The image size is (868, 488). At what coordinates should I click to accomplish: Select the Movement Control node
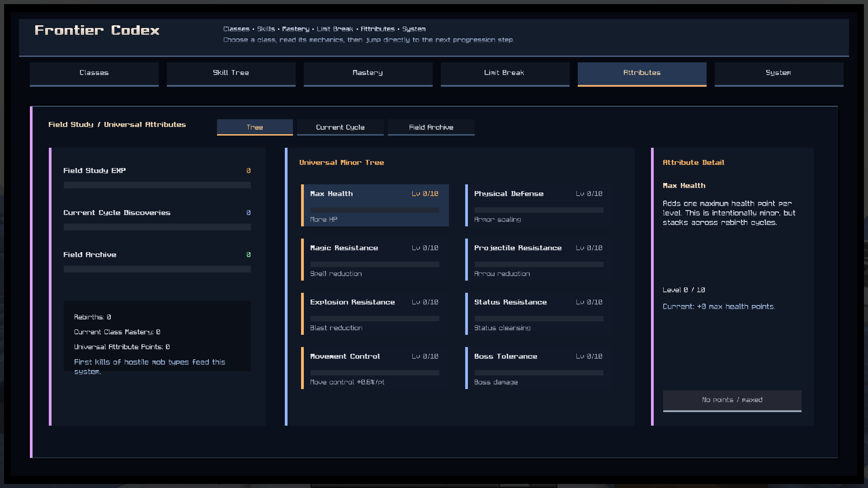[375, 368]
